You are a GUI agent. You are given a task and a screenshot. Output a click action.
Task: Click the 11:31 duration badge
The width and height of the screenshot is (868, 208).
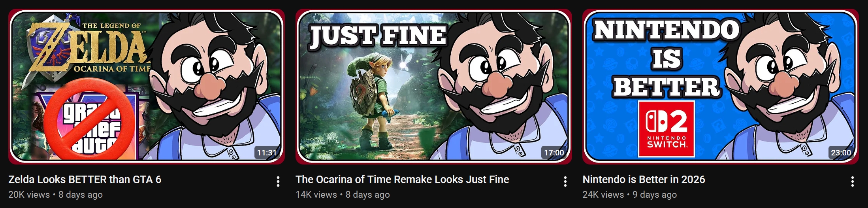point(267,153)
